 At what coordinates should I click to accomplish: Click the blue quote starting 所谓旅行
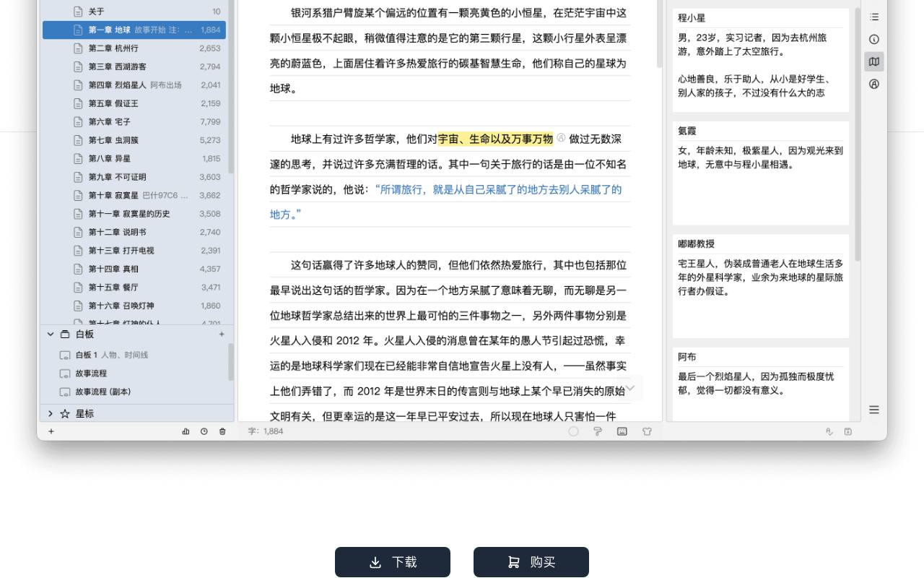[445, 202]
